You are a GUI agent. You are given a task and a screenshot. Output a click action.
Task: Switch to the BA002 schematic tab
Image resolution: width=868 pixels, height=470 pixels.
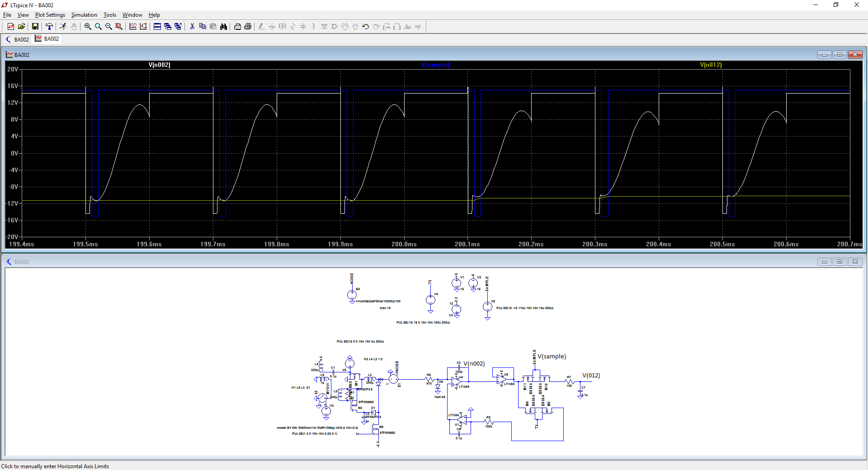point(17,39)
